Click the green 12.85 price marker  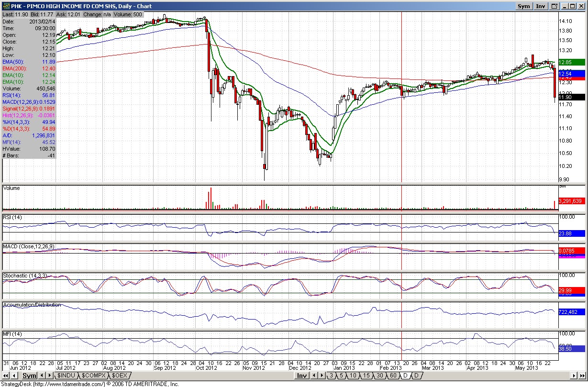tap(572, 62)
